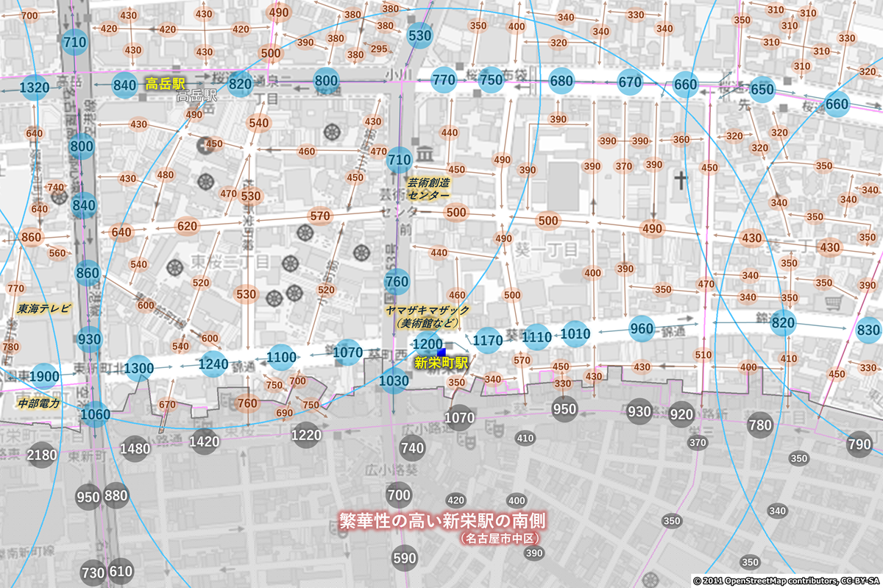Image resolution: width=883 pixels, height=588 pixels.
Task: Select the gray 920 value marker
Action: [x=682, y=414]
